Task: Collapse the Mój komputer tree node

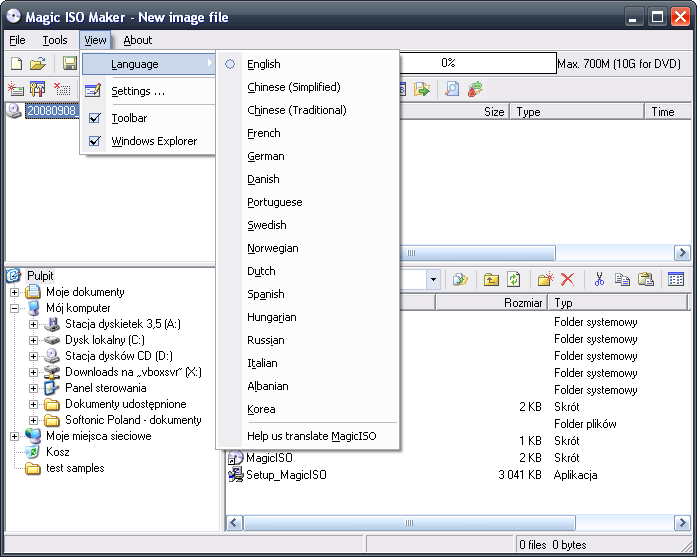Action: pos(14,308)
